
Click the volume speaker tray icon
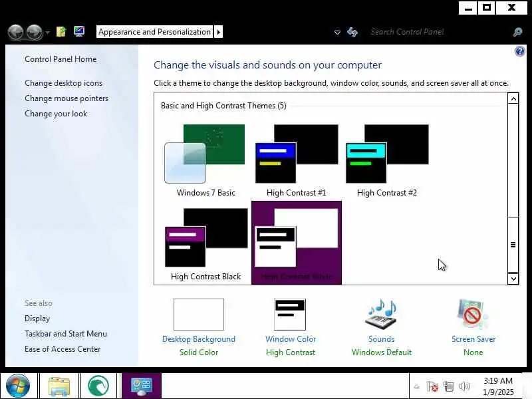(464, 386)
